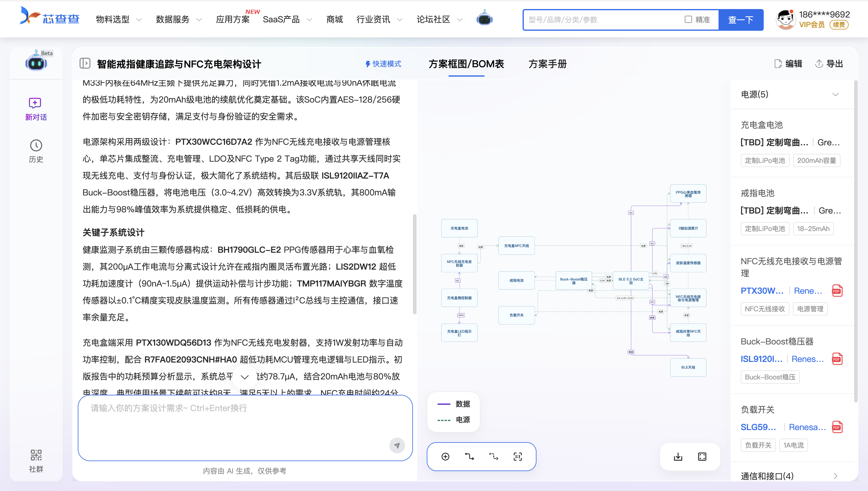
Task: Open the 社群 community QR icon
Action: [x=36, y=461]
